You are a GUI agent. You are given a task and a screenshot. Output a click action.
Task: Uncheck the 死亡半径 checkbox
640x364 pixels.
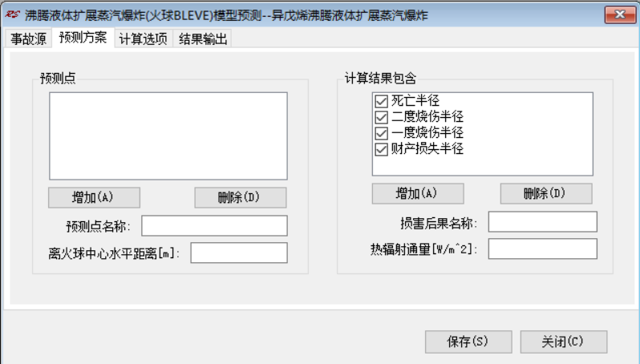point(381,101)
